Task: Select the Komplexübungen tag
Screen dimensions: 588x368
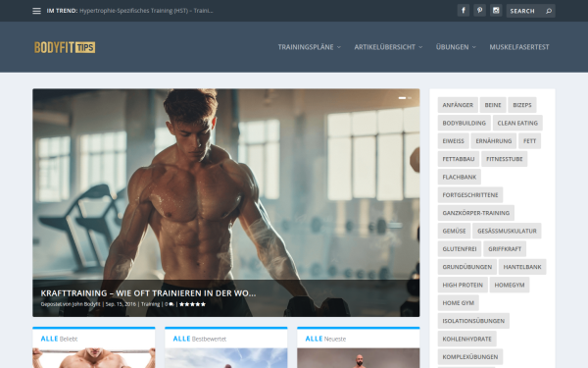Action: tap(470, 357)
